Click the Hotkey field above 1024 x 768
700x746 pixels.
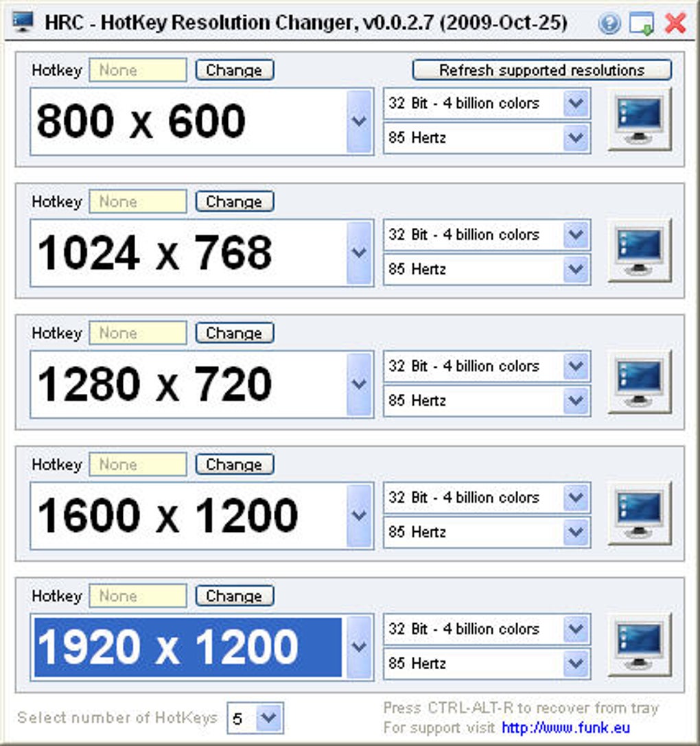(x=138, y=201)
